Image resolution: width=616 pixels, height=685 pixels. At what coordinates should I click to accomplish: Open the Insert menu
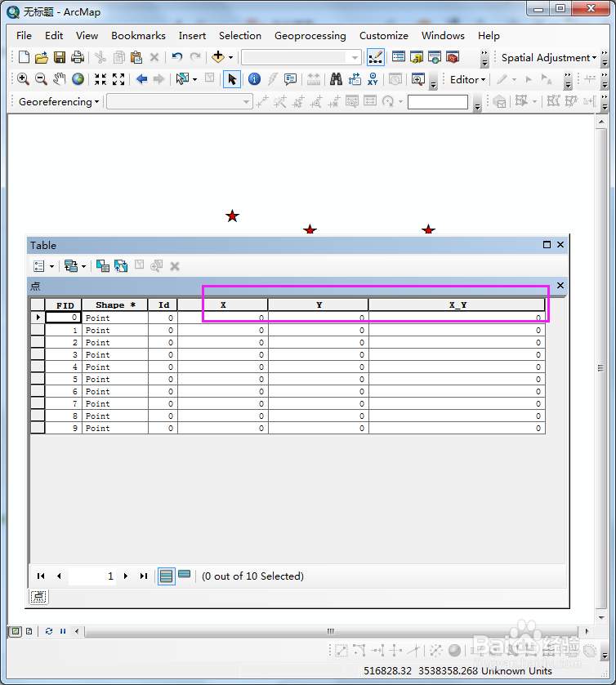coord(192,35)
